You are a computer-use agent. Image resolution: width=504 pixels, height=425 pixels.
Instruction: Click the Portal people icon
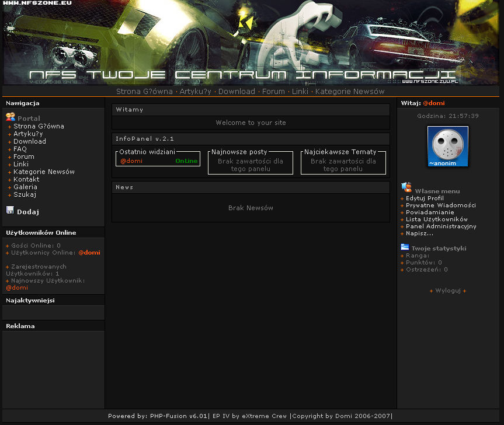[x=11, y=117]
